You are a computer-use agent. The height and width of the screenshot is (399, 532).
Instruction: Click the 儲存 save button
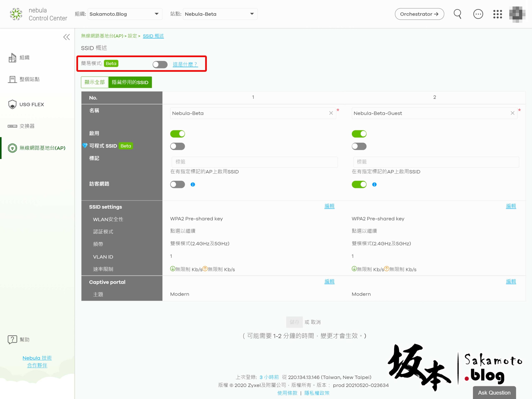[x=294, y=322]
